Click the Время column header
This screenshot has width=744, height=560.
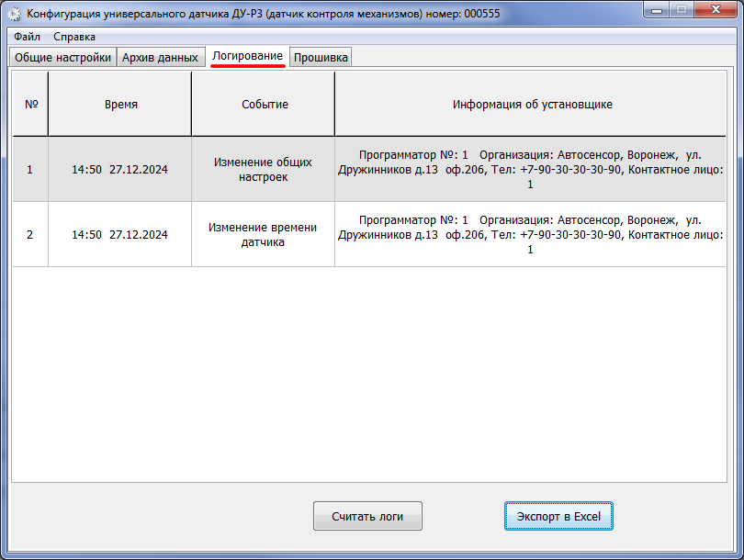120,105
